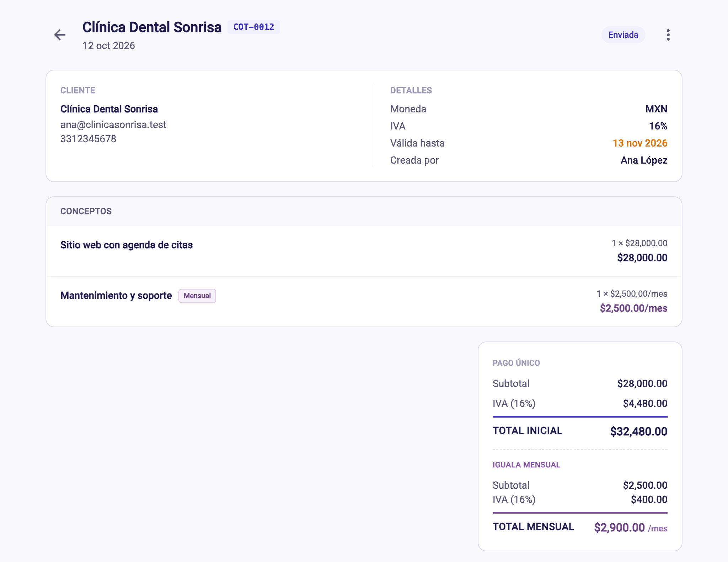This screenshot has width=728, height=562.
Task: Click the IGUALA MENSUAL heading
Action: pos(526,465)
